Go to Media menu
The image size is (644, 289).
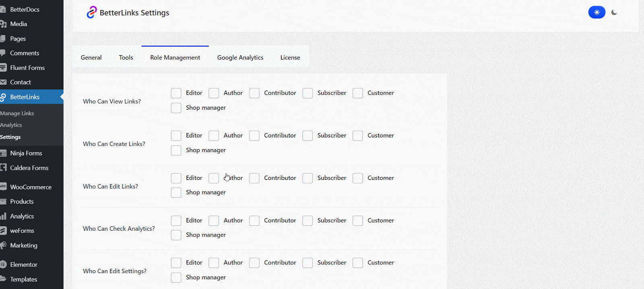(19, 24)
